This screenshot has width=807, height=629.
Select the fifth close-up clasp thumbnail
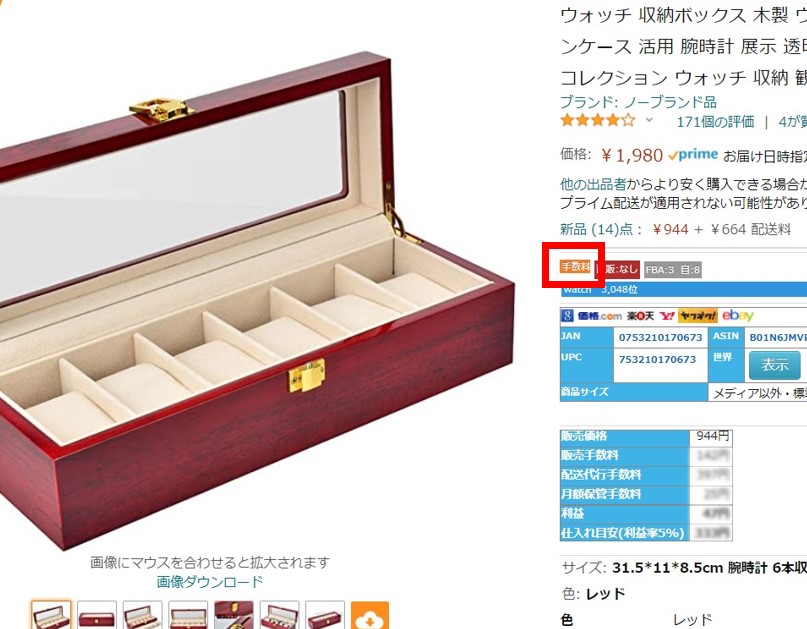click(x=234, y=615)
